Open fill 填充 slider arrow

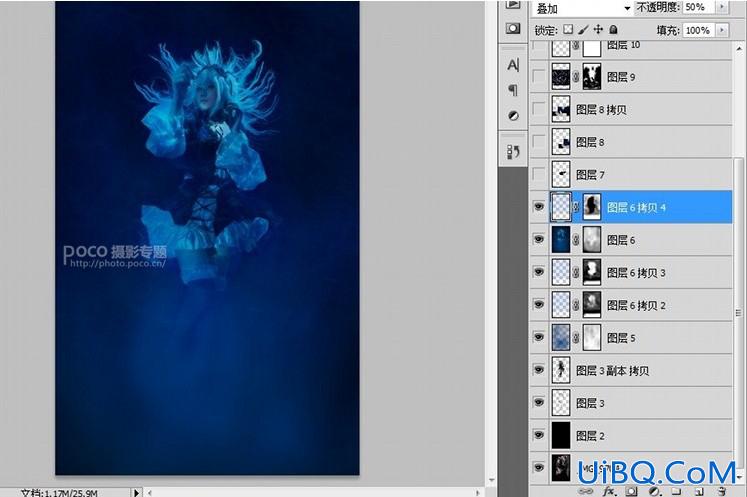[722, 30]
